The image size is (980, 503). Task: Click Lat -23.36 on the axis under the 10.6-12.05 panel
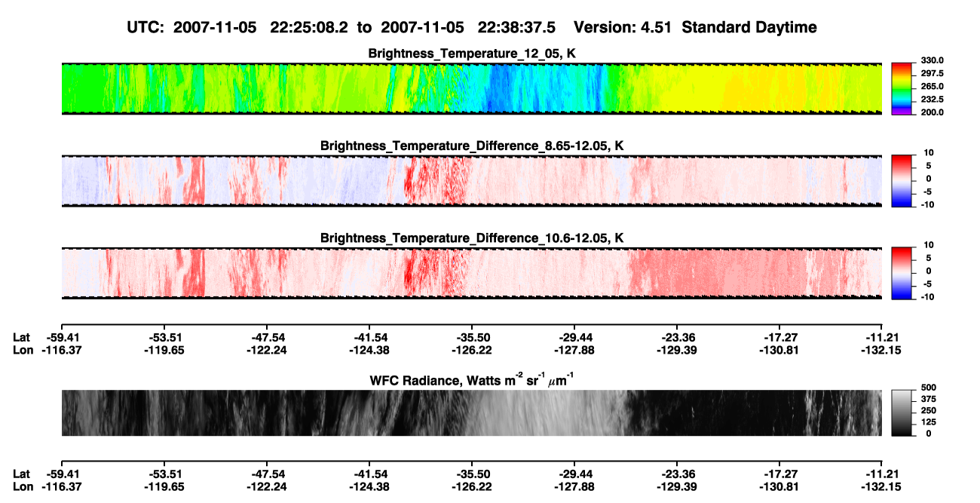(x=676, y=338)
